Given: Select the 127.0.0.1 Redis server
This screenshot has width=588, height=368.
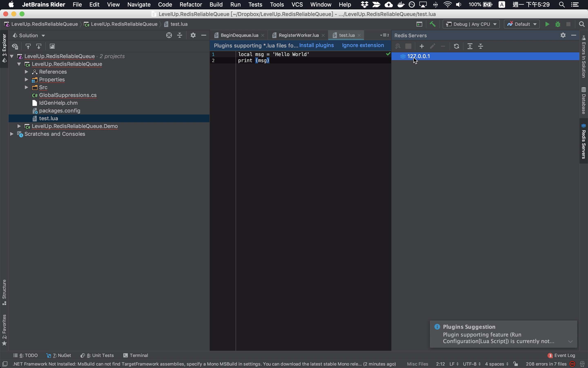Looking at the screenshot, I should pyautogui.click(x=485, y=56).
